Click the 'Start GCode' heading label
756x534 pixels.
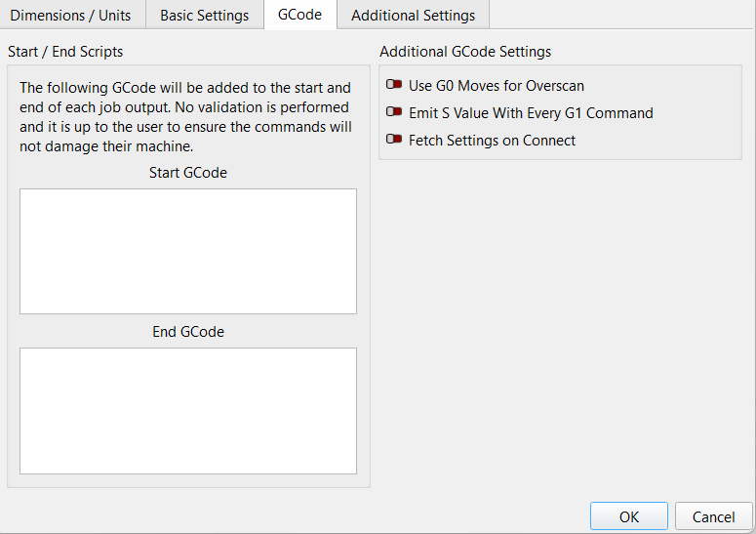pyautogui.click(x=188, y=173)
